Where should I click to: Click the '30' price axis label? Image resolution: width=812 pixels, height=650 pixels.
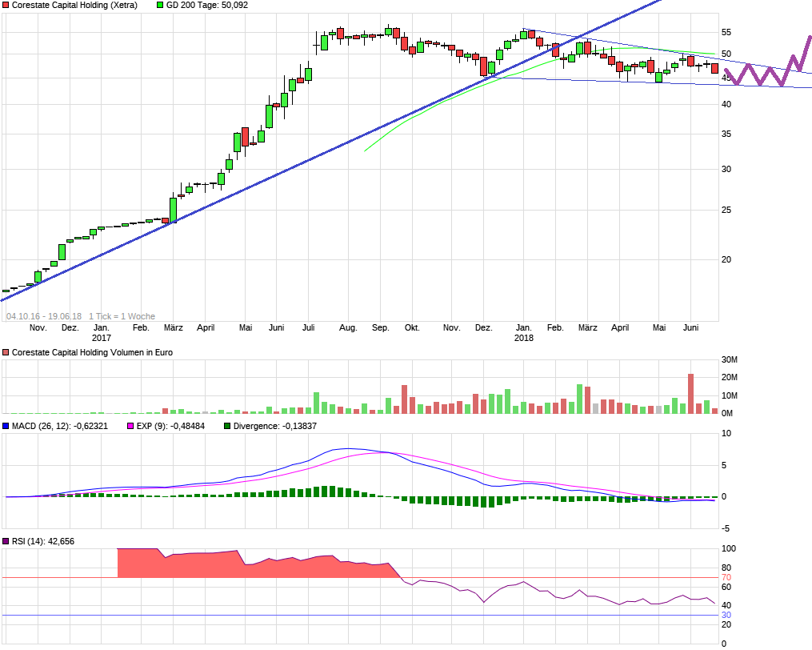726,170
